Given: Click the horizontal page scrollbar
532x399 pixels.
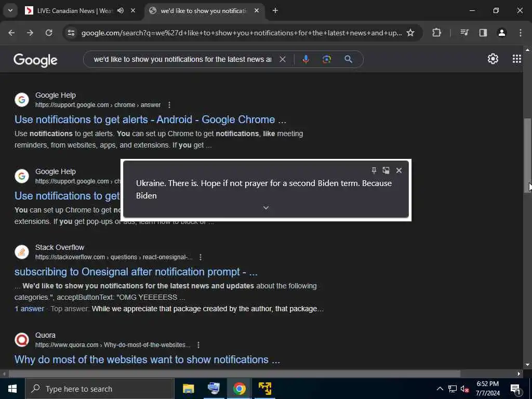Looking at the screenshot, I should (x=234, y=374).
